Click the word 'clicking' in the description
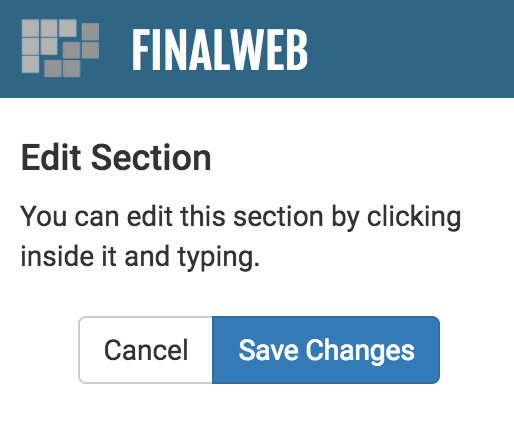The width and height of the screenshot is (514, 438). [414, 218]
